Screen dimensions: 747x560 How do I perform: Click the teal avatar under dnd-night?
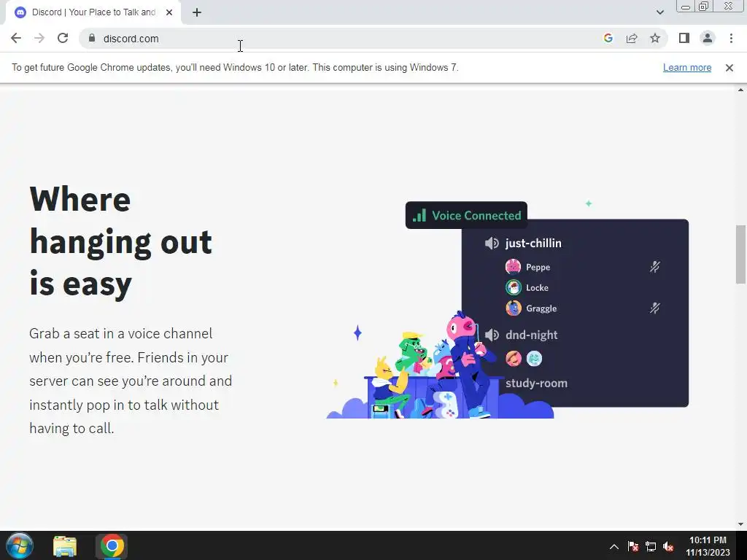coord(534,358)
